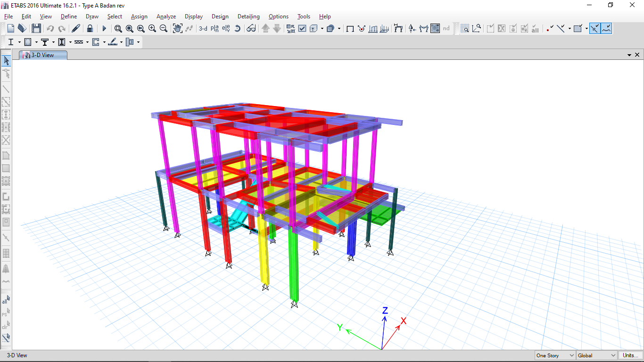Switch to Elevation view button

click(226, 28)
